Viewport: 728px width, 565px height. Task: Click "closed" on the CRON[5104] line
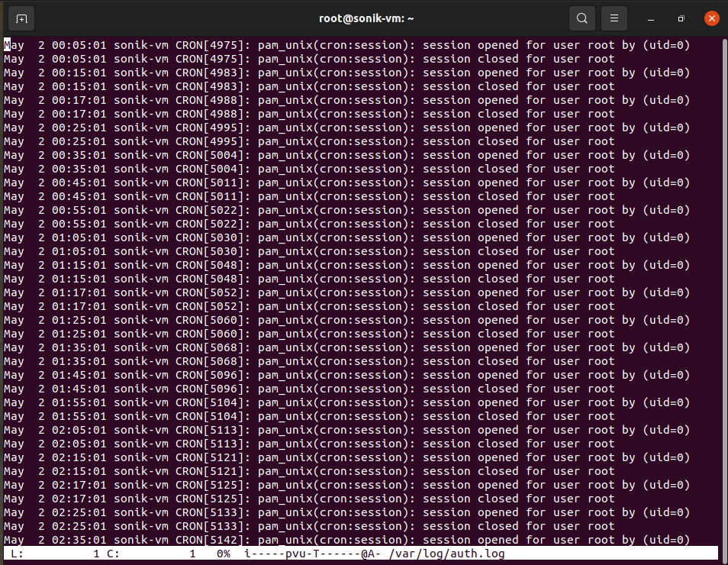click(498, 416)
